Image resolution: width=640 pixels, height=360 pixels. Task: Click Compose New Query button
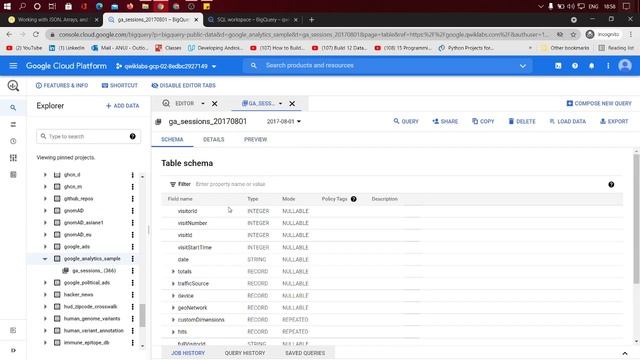click(599, 104)
